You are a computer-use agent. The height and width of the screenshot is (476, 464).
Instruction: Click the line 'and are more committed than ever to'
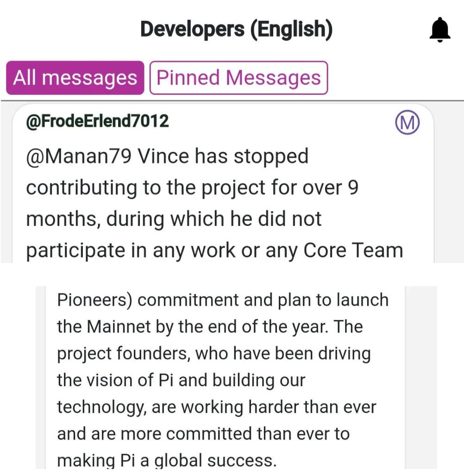tap(203, 433)
